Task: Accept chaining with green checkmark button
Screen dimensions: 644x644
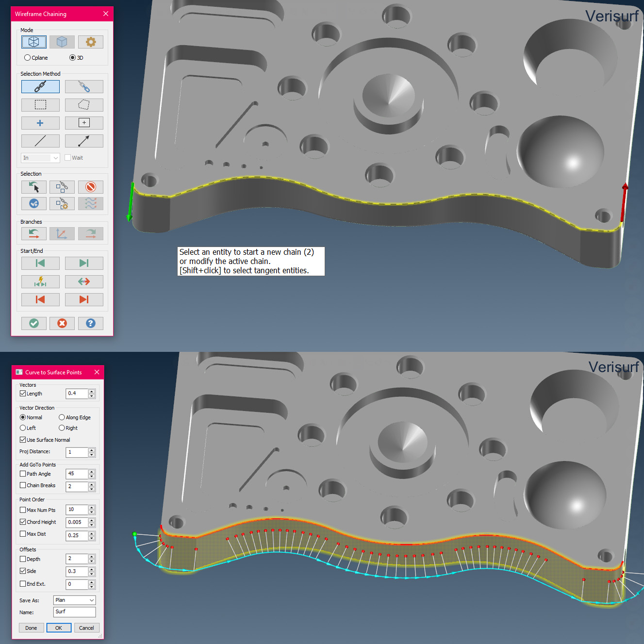Action: (34, 323)
